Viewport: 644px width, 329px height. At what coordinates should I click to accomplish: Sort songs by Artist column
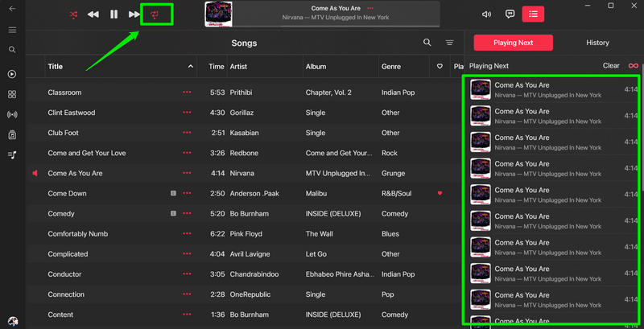238,67
